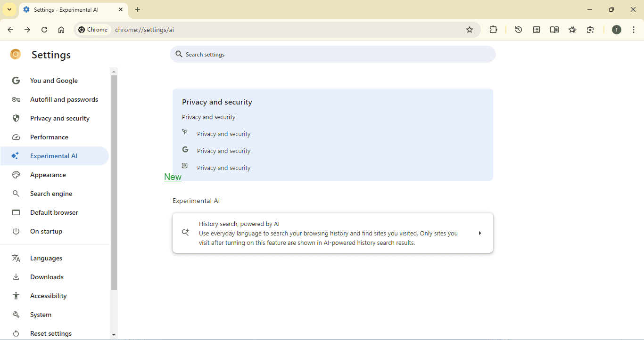Click the Chrome site info chip

[x=93, y=30]
